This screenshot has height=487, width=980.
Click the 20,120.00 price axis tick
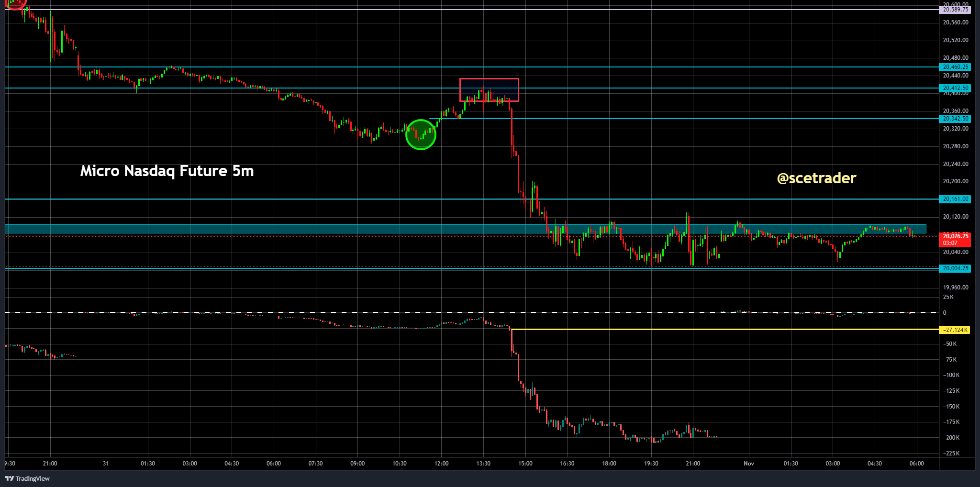(955, 217)
